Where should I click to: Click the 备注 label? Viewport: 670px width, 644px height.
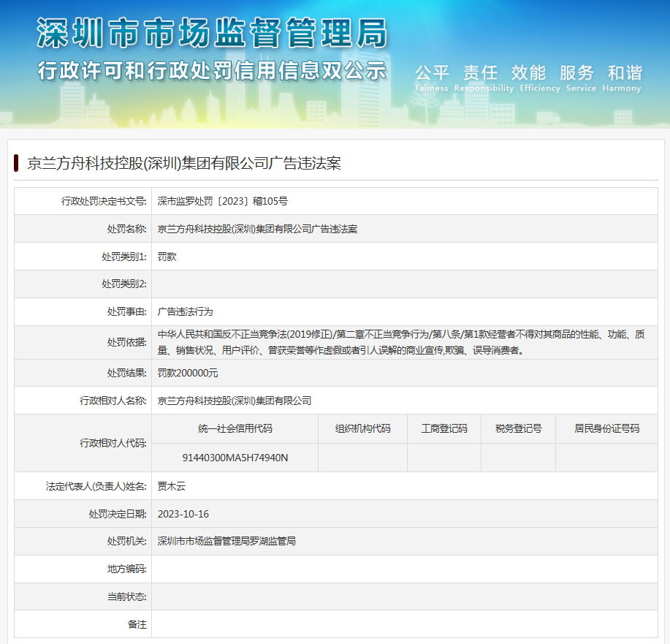pyautogui.click(x=137, y=624)
